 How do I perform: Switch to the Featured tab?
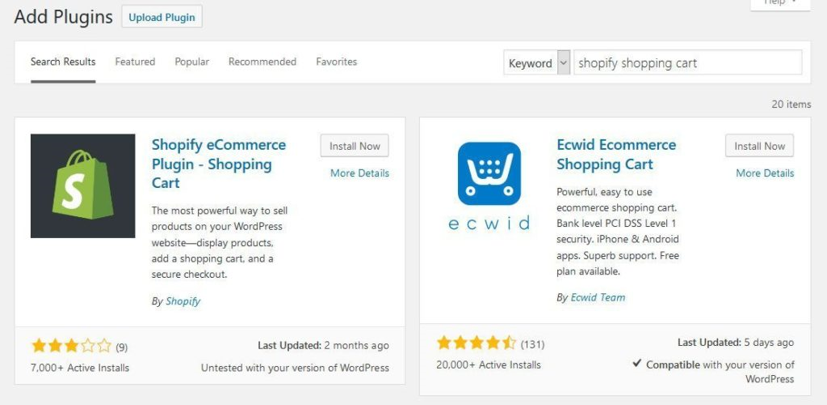pos(135,62)
